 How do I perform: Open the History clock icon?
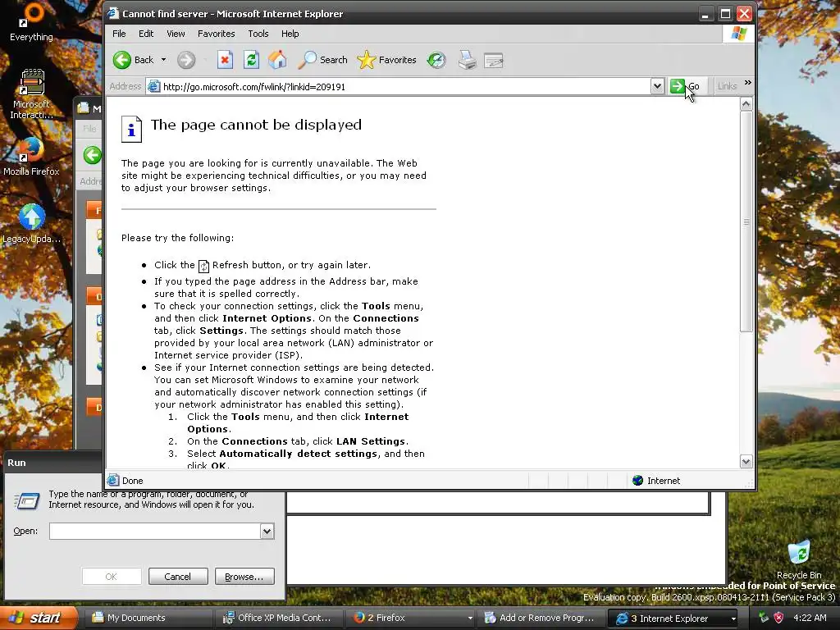436,60
